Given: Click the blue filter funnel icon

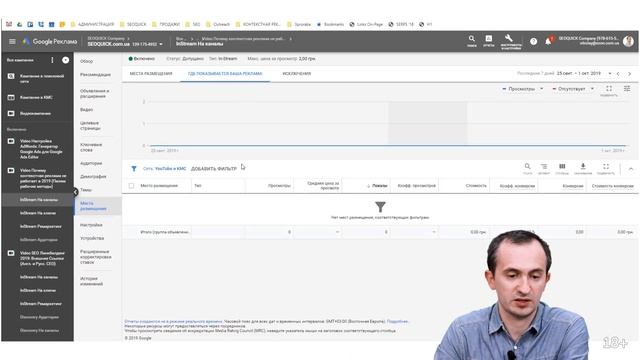Looking at the screenshot, I should [x=134, y=169].
